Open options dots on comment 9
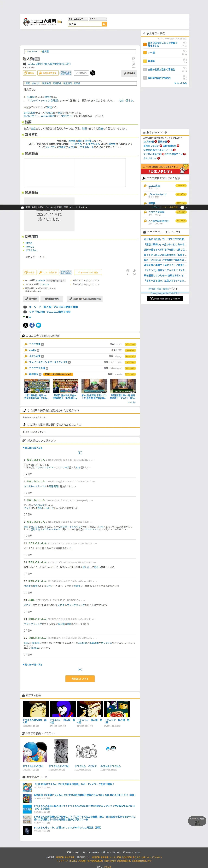 click(x=92, y=522)
